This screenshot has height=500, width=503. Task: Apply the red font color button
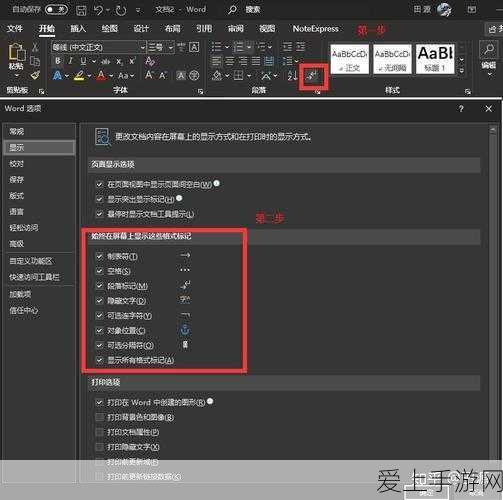(x=101, y=76)
